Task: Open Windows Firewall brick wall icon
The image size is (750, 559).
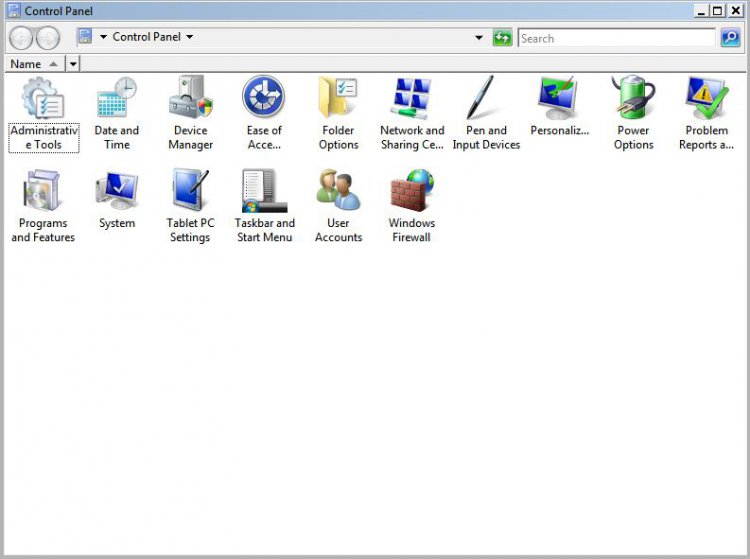Action: point(411,190)
